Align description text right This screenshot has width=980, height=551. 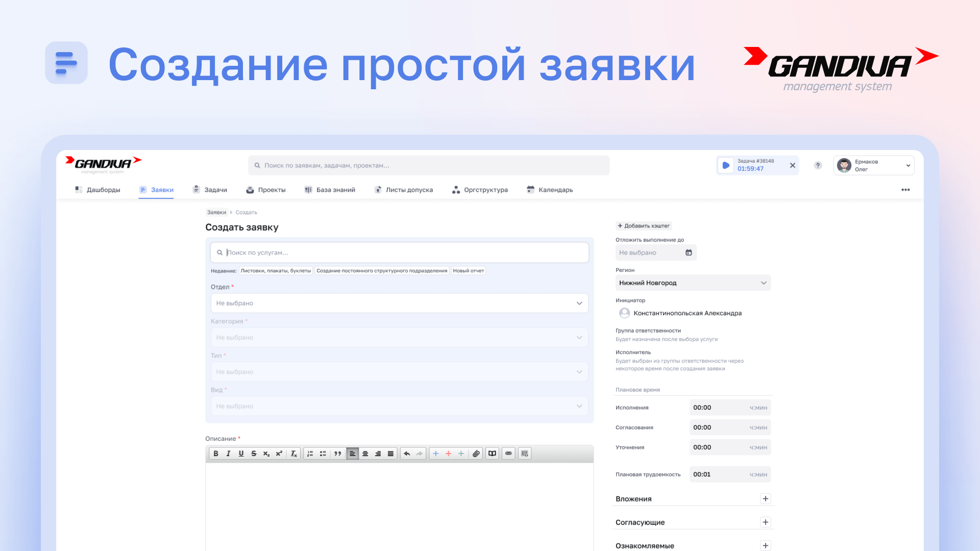pos(378,454)
